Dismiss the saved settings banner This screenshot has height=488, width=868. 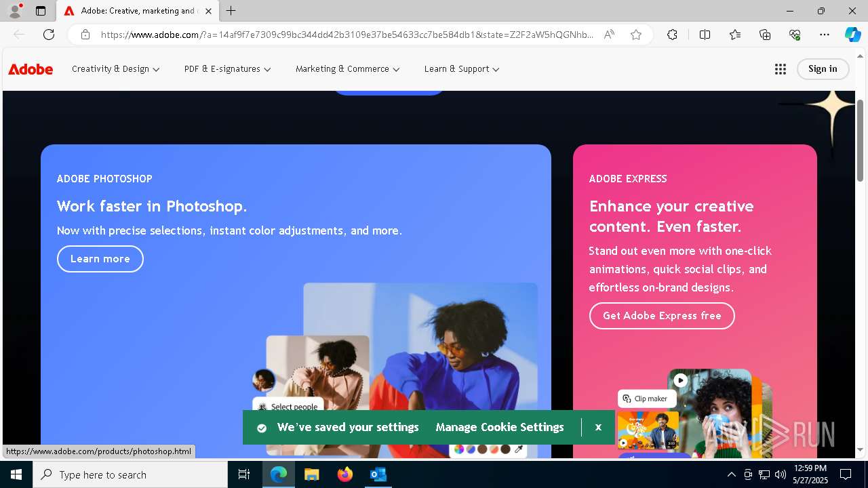(598, 428)
